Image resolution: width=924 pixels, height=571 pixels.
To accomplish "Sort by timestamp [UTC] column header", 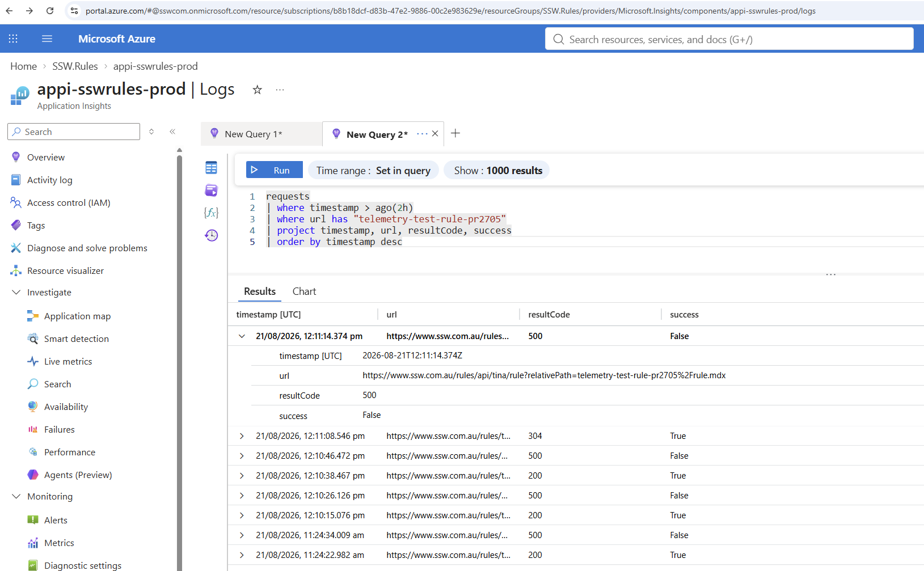I will [x=268, y=315].
